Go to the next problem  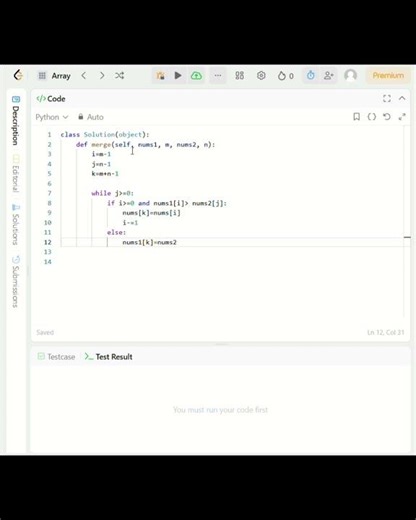click(102, 76)
